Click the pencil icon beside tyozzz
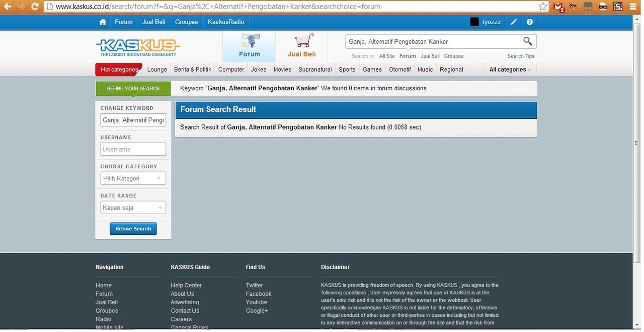The image size is (644, 332). (514, 22)
